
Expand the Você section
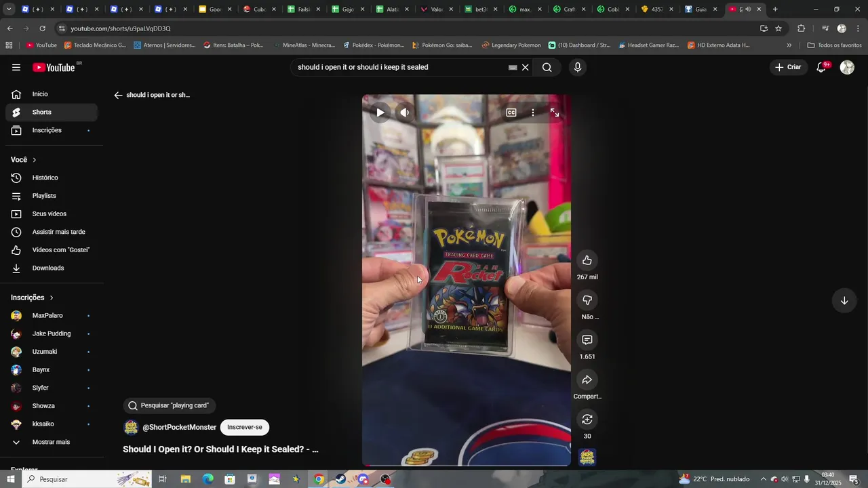click(24, 160)
